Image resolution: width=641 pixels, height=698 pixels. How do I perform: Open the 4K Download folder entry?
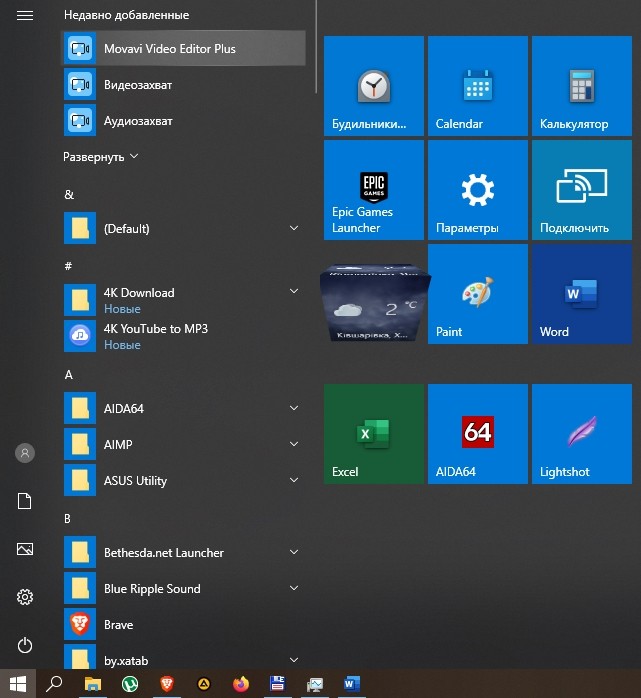pyautogui.click(x=183, y=300)
